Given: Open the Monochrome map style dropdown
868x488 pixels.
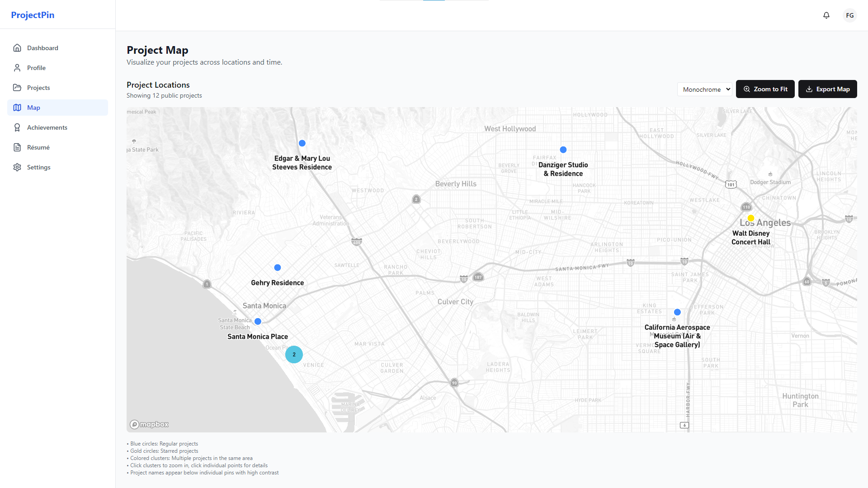Looking at the screenshot, I should 705,89.
